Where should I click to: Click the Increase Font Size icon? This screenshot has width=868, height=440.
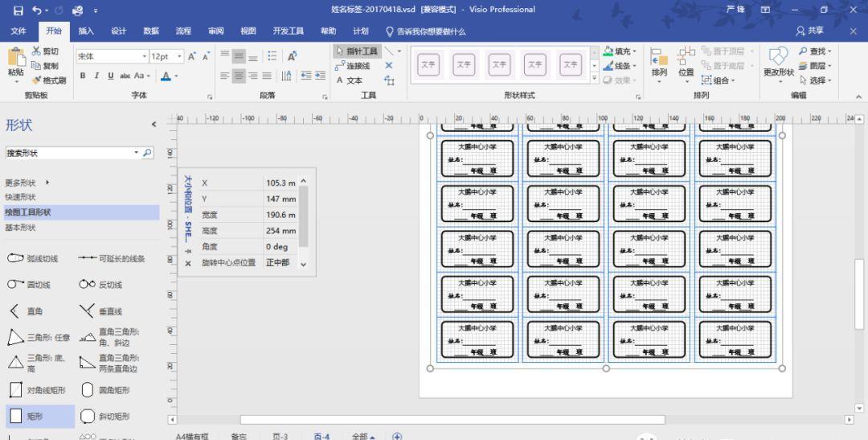click(192, 56)
